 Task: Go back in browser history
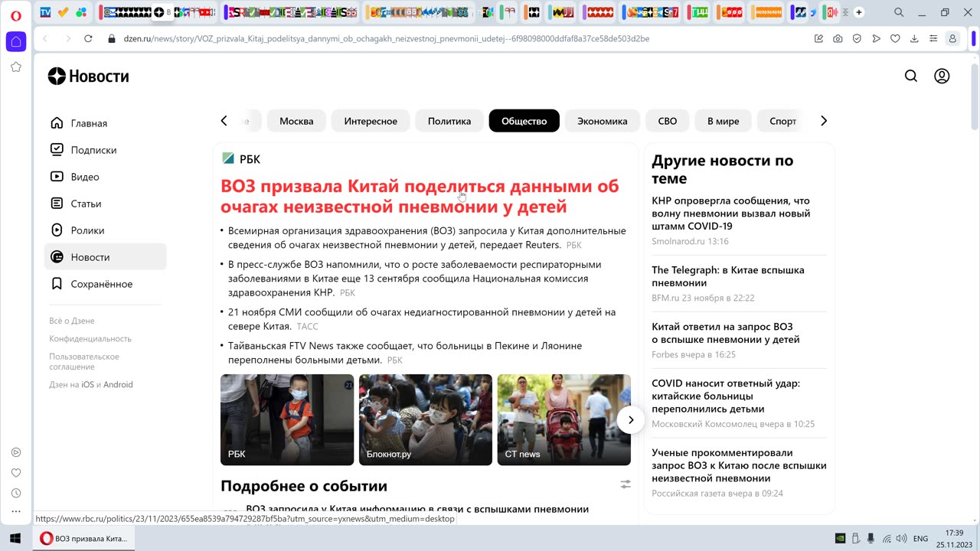45,38
